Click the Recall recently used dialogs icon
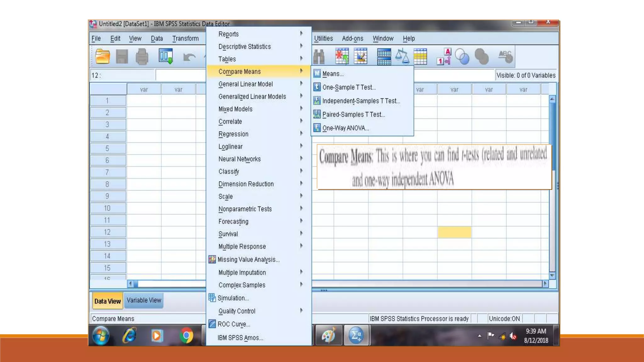644x362 pixels. (166, 57)
